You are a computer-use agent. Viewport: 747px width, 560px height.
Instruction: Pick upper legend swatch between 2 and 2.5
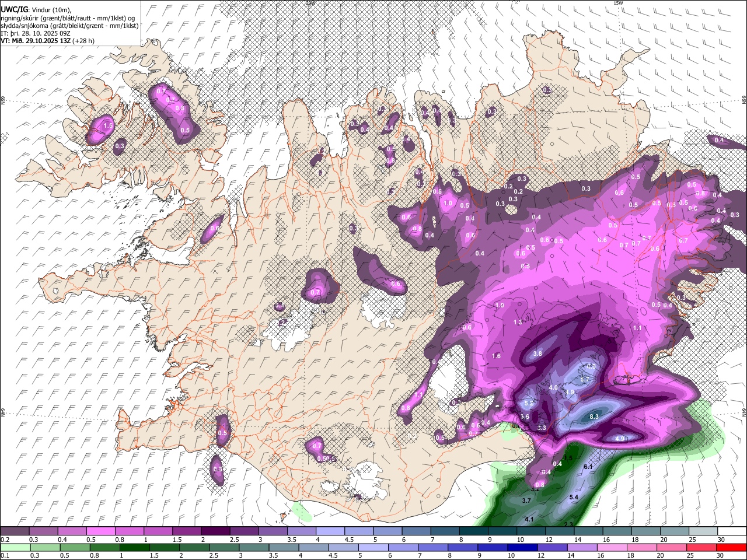click(x=215, y=531)
